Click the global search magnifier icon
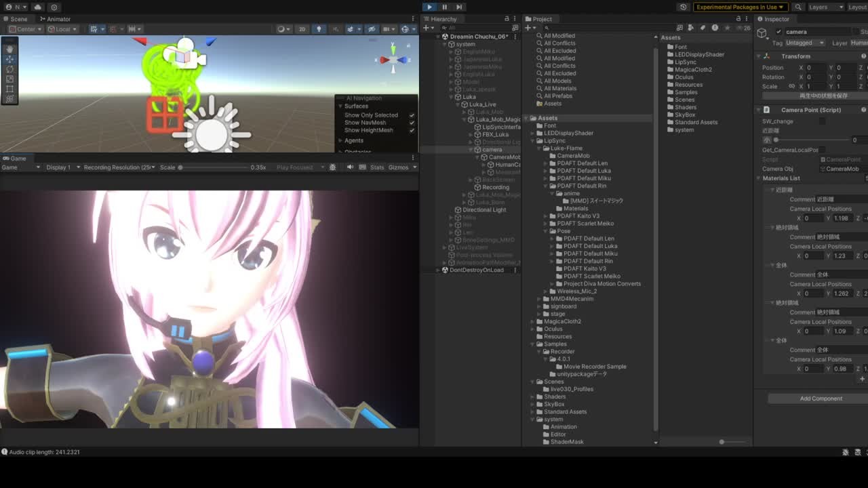868x488 pixels. 798,7
